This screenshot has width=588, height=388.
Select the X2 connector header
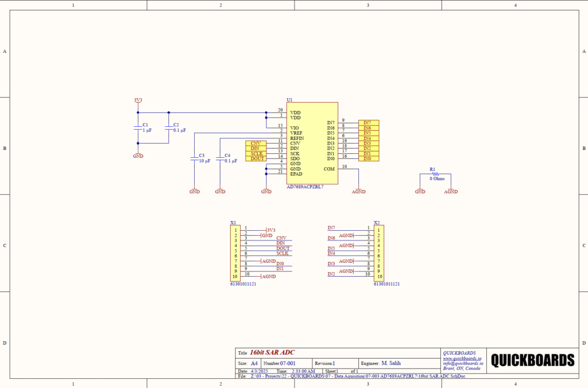[x=378, y=253]
